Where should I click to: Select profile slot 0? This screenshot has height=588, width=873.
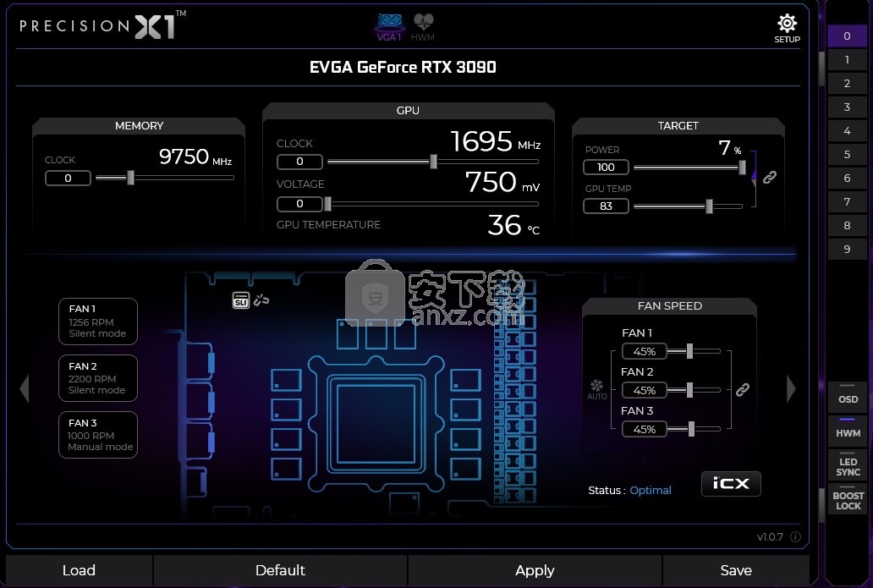pos(847,36)
